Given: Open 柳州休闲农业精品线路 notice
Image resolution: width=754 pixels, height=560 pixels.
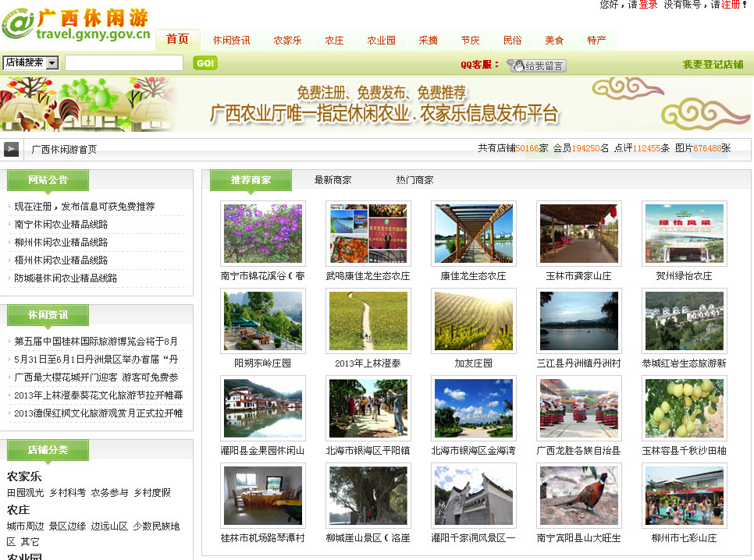Looking at the screenshot, I should click(61, 243).
